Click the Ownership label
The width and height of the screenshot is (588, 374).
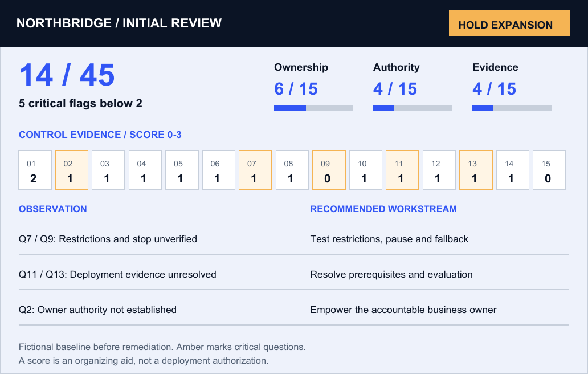click(301, 67)
